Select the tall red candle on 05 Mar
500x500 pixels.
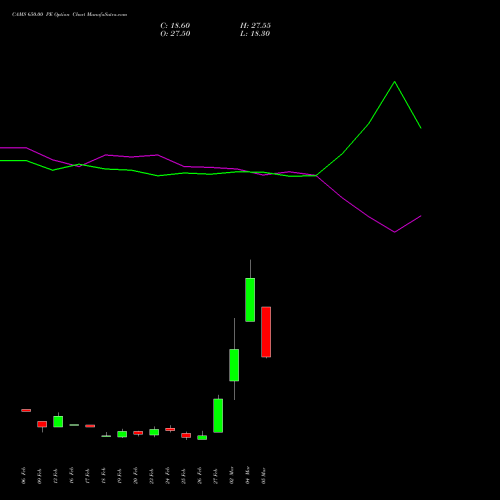click(x=266, y=332)
